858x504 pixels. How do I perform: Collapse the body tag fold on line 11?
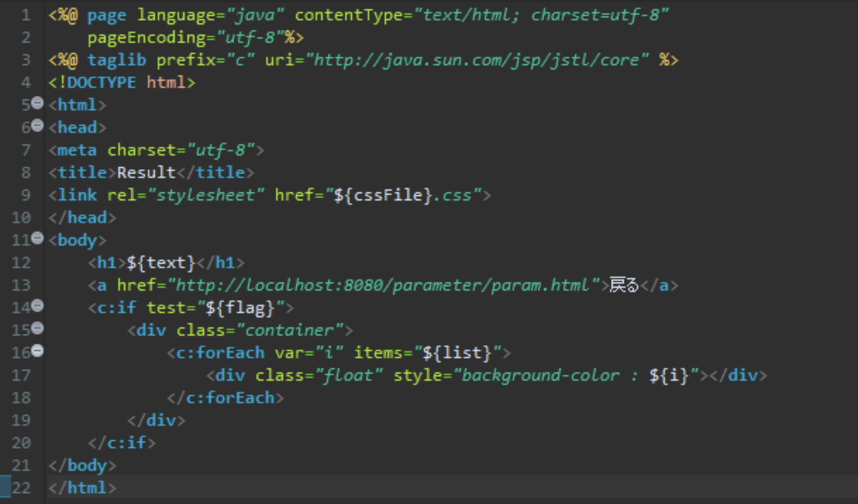coord(38,239)
